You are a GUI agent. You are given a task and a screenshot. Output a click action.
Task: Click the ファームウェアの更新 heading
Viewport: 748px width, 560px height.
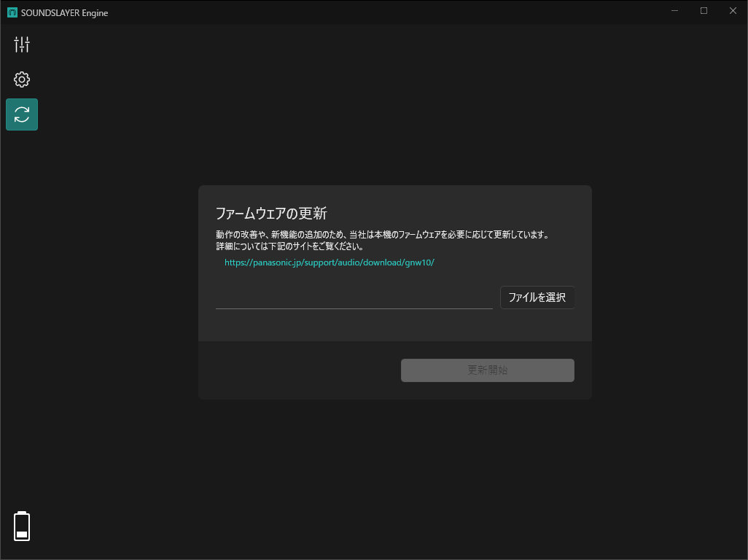click(271, 214)
